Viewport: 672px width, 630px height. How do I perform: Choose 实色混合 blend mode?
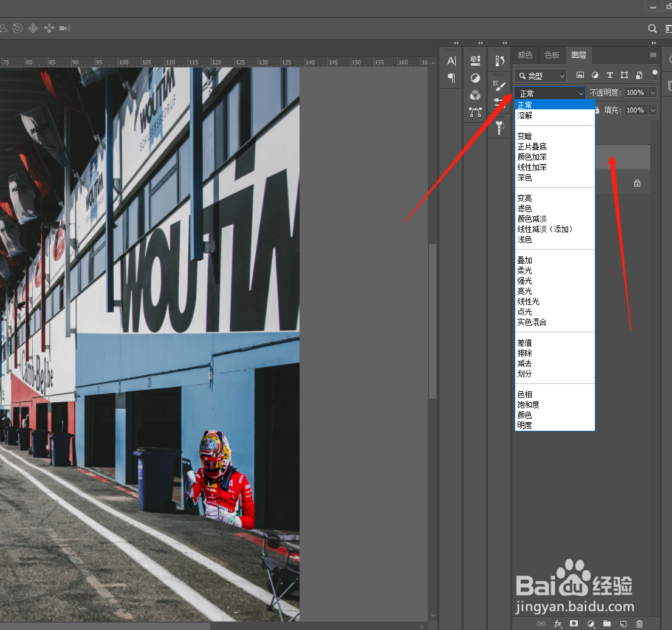pos(555,322)
